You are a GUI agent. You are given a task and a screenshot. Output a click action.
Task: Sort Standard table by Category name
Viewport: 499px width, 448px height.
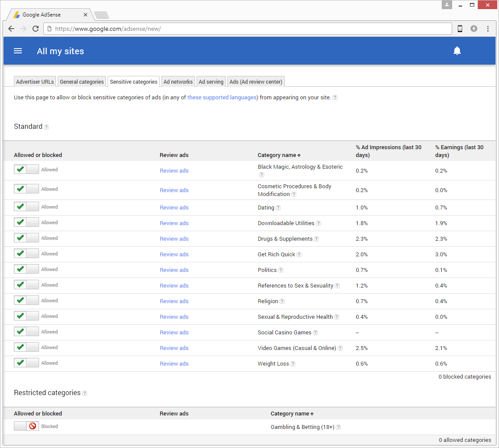(279, 155)
